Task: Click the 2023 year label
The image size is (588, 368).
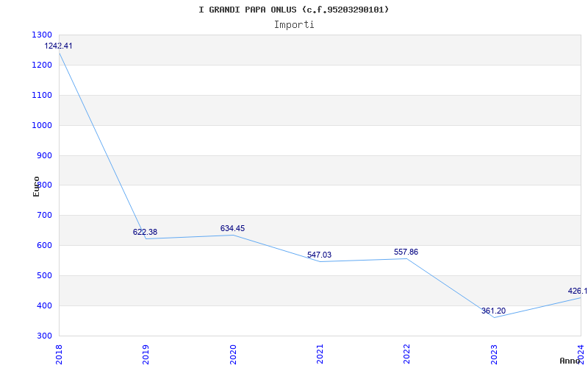Action: 494,354
